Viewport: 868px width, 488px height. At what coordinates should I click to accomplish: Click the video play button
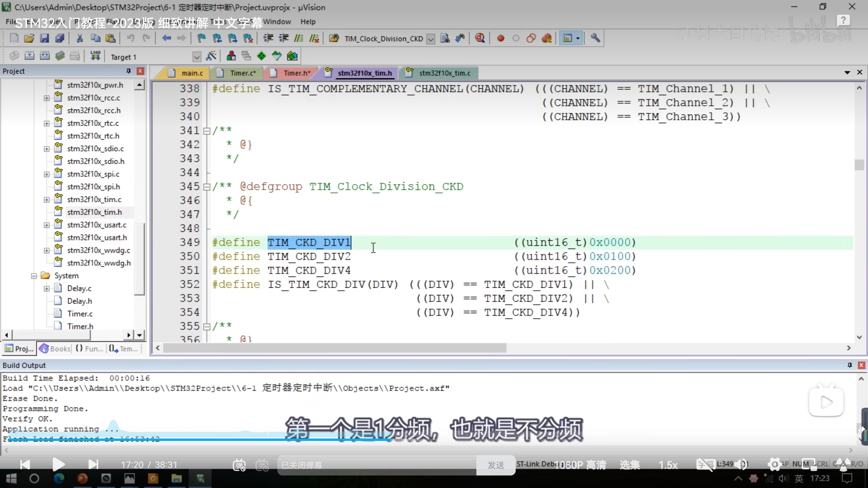pyautogui.click(x=59, y=464)
